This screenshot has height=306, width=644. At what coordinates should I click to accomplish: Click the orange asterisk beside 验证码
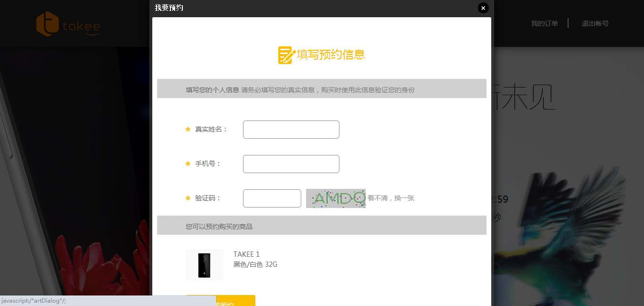tap(187, 198)
